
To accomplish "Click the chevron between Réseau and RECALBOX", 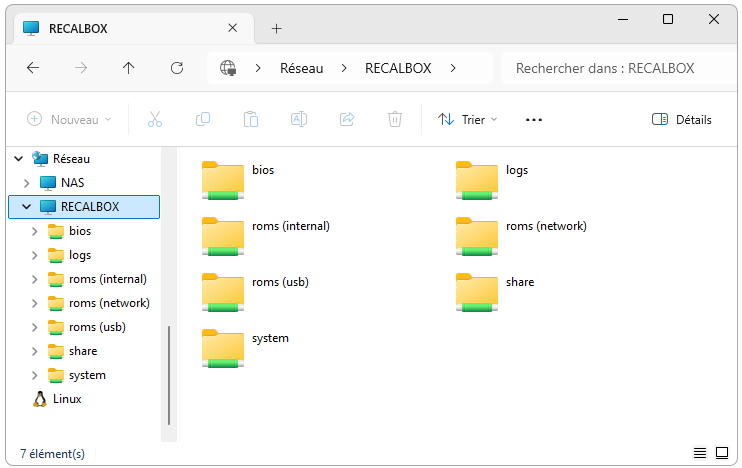I will (x=344, y=68).
